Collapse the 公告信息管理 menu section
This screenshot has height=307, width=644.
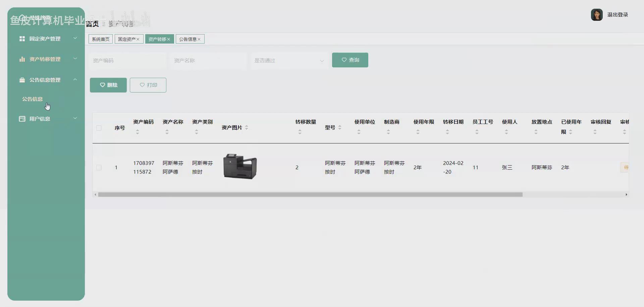point(75,79)
